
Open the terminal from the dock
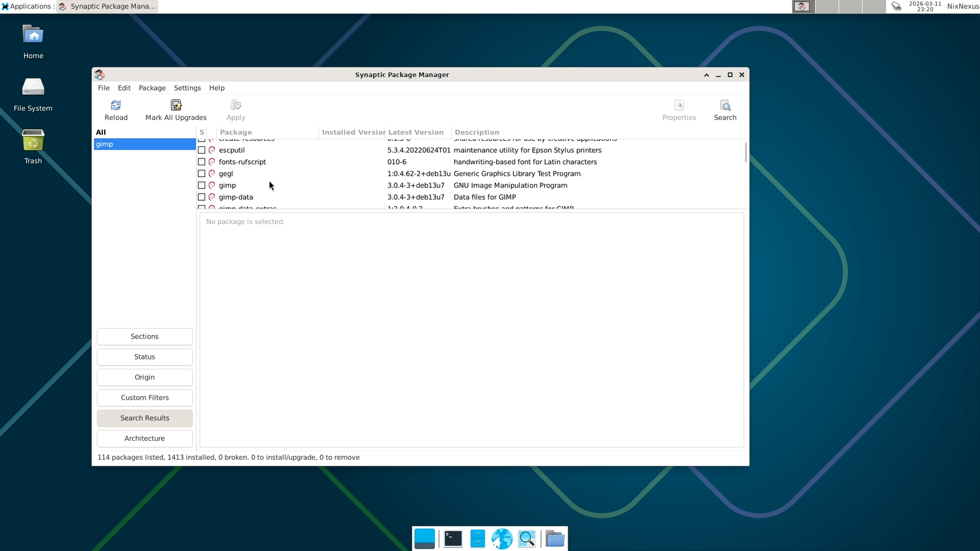(x=452, y=538)
